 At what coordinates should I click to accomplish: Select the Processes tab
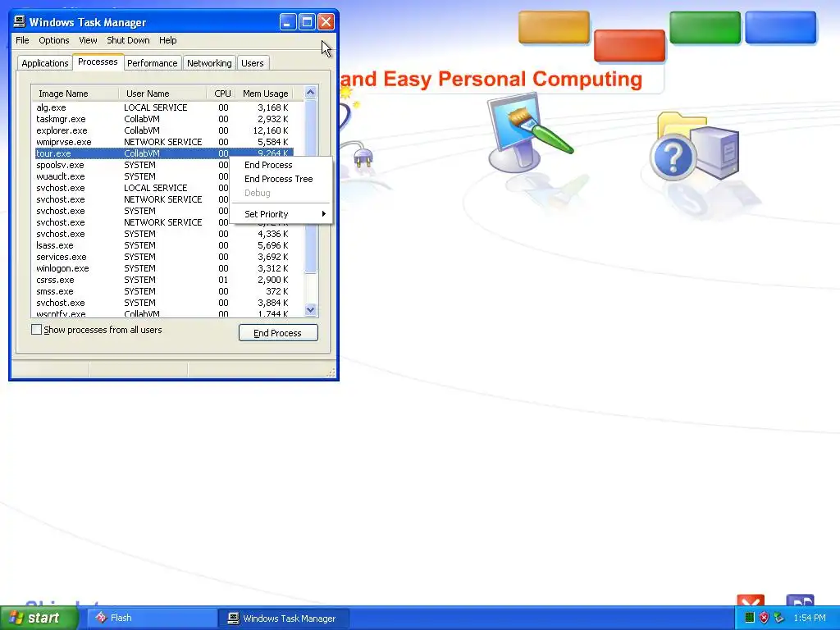[98, 62]
